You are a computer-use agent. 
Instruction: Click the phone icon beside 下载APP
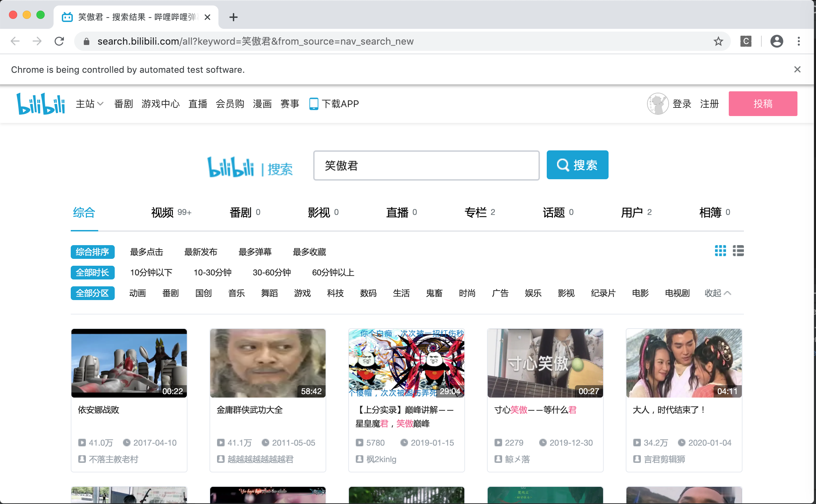click(314, 104)
